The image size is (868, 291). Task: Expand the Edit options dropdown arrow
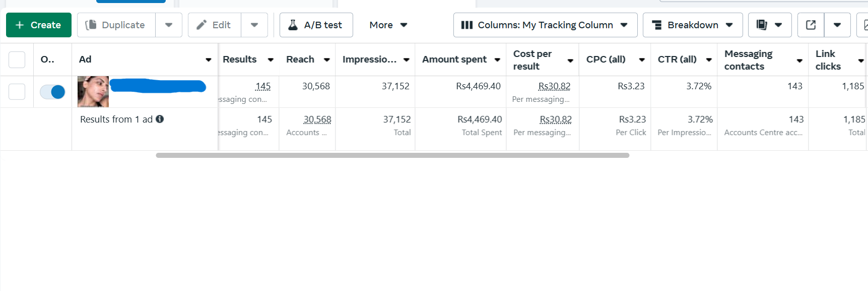tap(254, 25)
